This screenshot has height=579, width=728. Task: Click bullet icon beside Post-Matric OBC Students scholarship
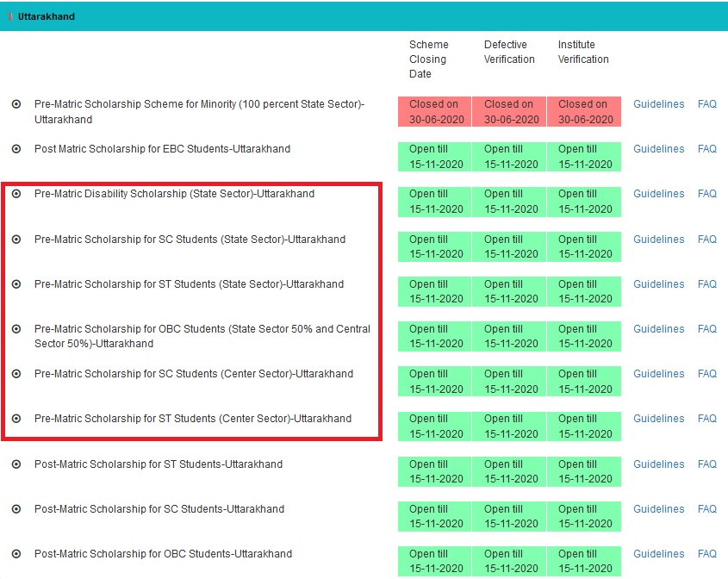(x=16, y=554)
